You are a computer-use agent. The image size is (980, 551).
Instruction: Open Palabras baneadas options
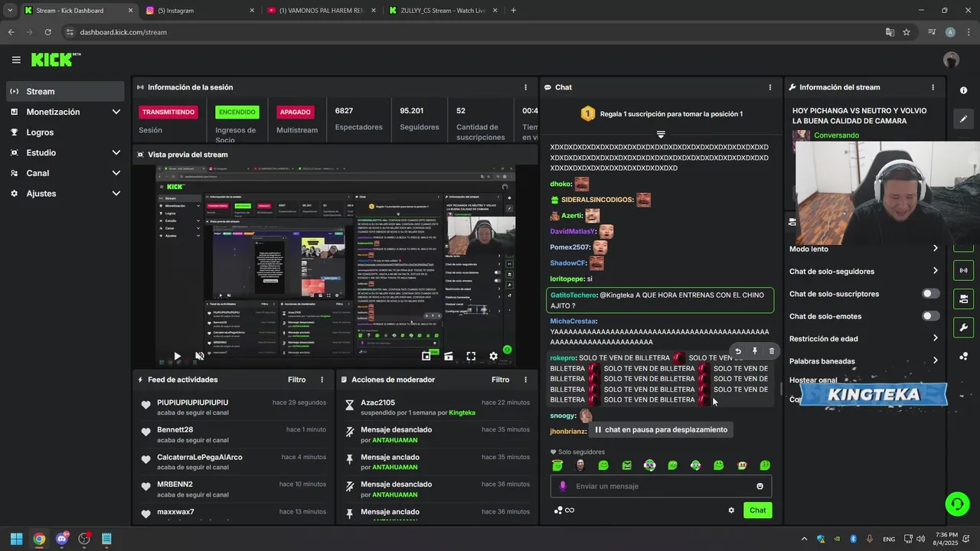(864, 361)
